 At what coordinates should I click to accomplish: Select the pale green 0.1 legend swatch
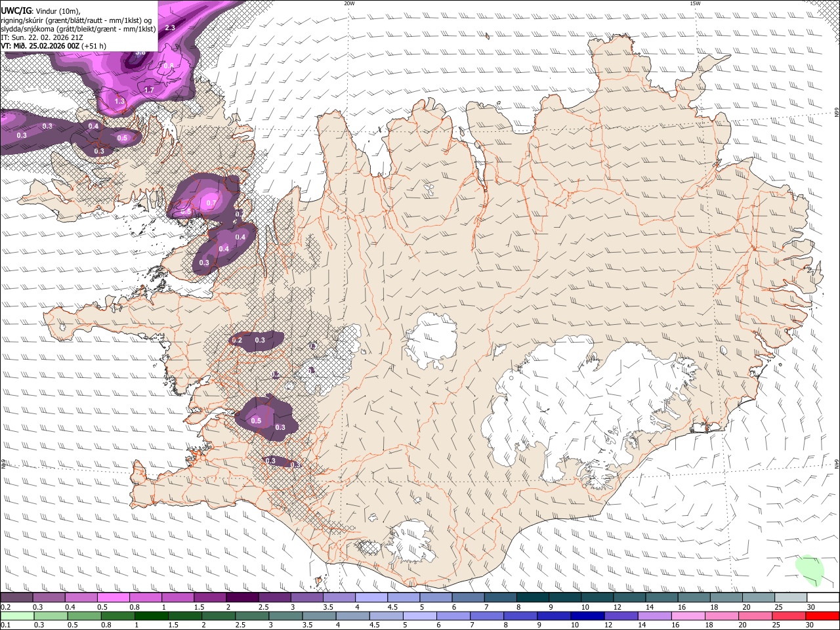click(x=16, y=616)
